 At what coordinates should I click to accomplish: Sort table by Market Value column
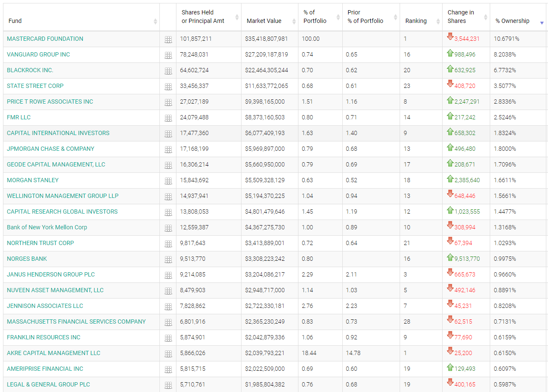270,17
